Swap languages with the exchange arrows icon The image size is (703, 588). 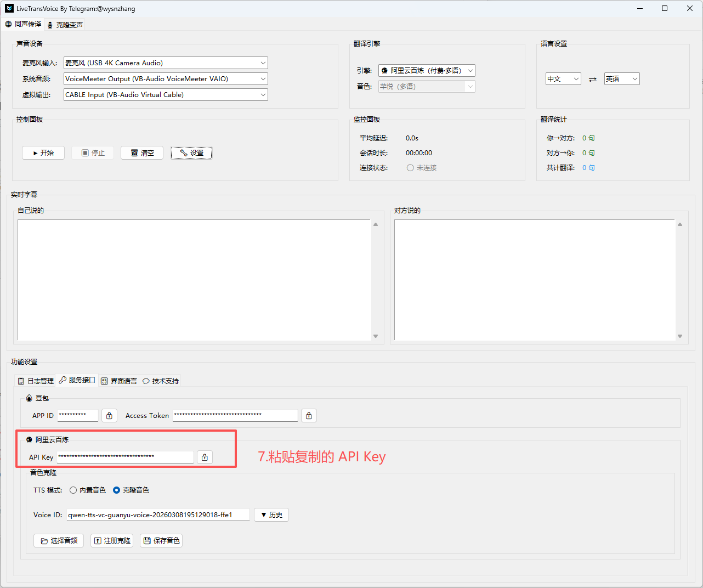pyautogui.click(x=592, y=80)
